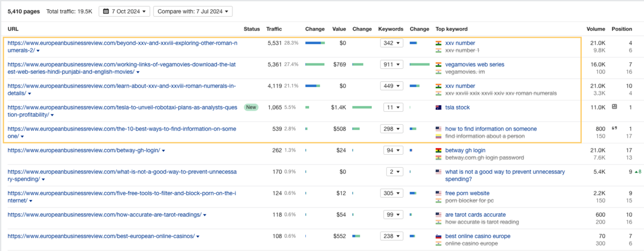The image size is (644, 251).
Task: Sort by the Traffic column header
Action: point(274,29)
